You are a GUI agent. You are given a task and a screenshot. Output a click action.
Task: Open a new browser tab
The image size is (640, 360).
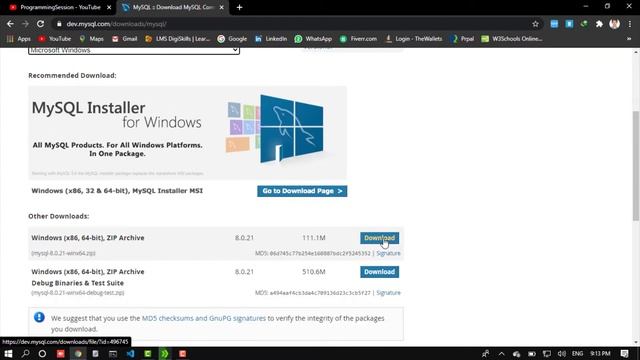240,7
